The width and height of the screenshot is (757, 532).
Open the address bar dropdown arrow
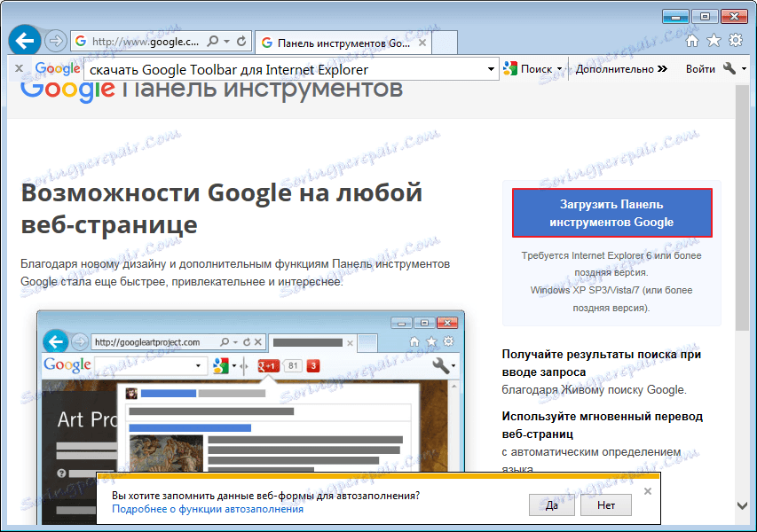pyautogui.click(x=226, y=42)
